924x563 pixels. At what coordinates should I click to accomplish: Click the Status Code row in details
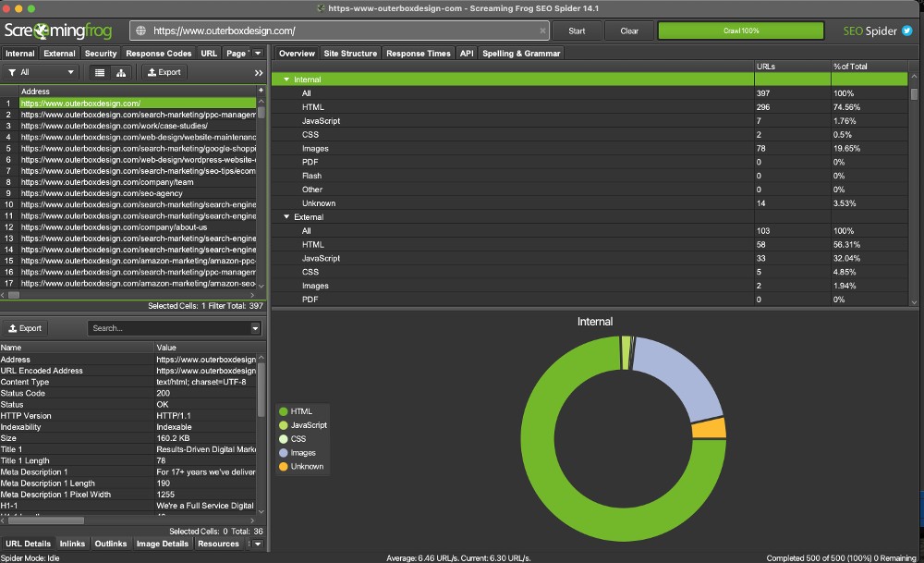[x=128, y=393]
